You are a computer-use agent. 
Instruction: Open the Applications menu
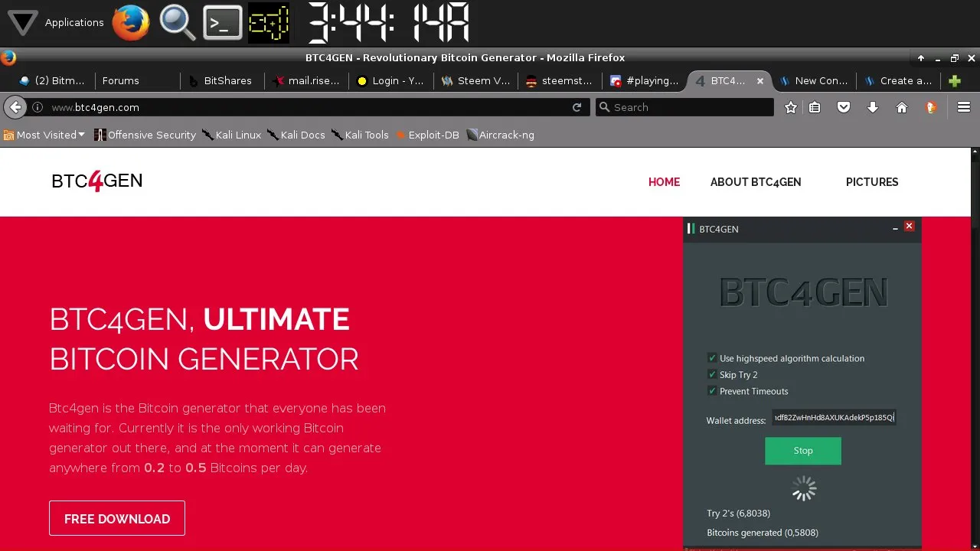pos(54,22)
